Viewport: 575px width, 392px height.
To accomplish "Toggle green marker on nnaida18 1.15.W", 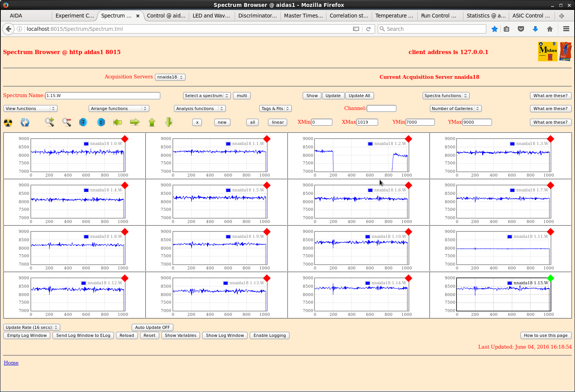I will click(550, 278).
